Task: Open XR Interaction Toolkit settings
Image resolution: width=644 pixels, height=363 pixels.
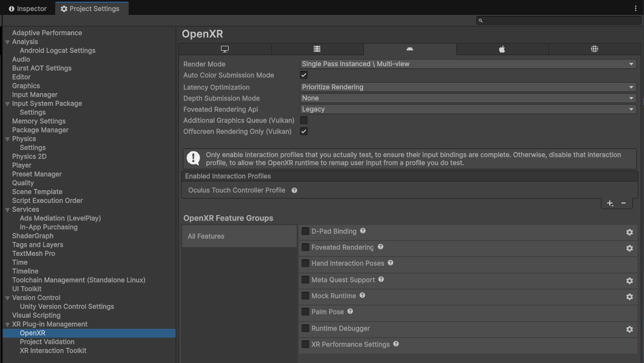Action: pos(53,351)
